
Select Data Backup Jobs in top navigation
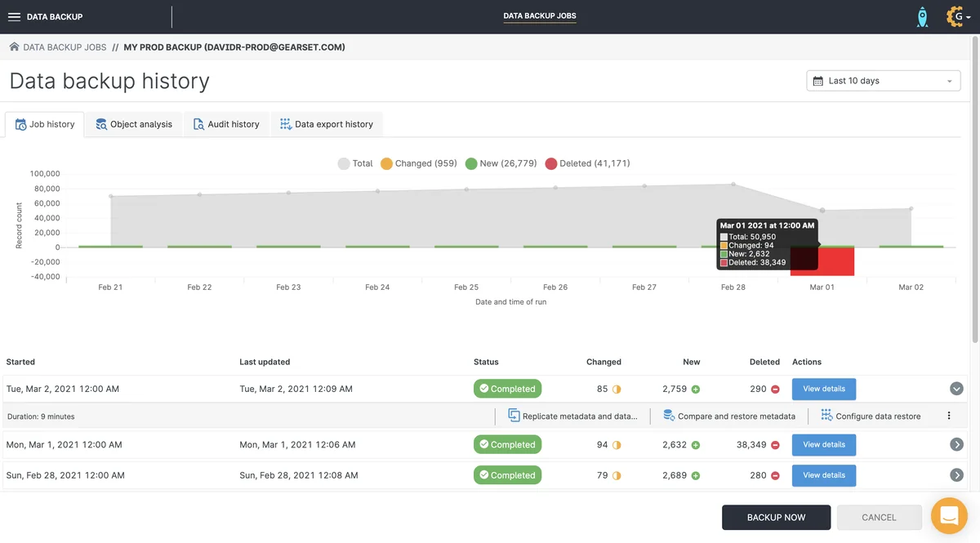[540, 16]
